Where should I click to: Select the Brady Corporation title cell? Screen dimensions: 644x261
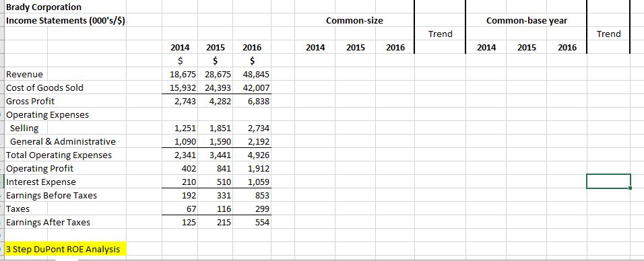(44, 7)
